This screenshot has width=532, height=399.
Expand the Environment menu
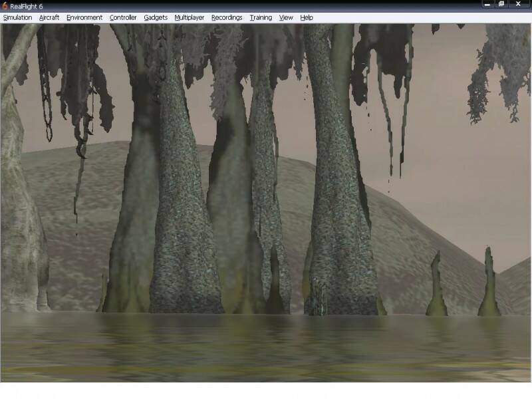coord(84,17)
